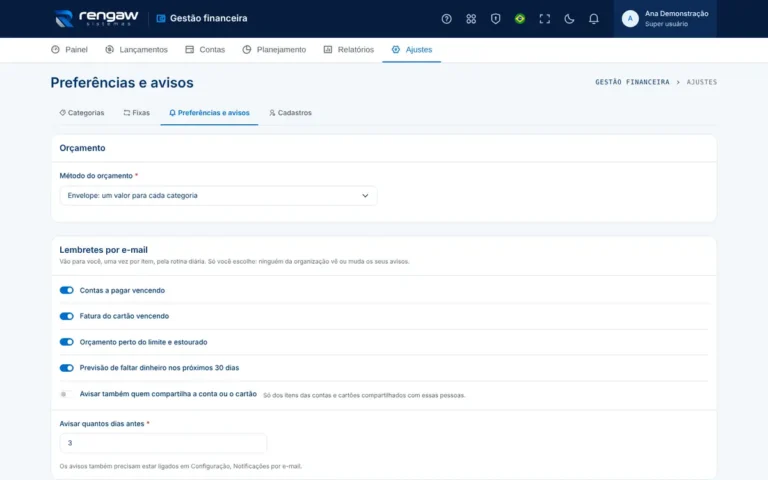Open the Método do orçamento dropdown
768x480 pixels.
pos(218,195)
